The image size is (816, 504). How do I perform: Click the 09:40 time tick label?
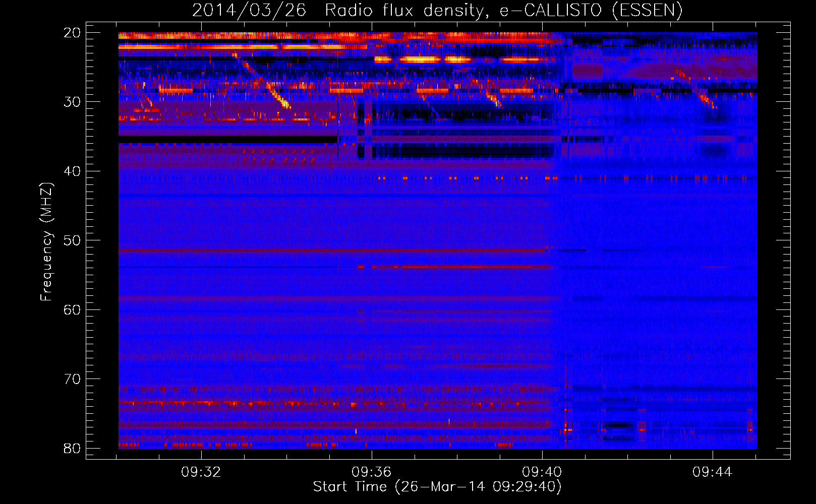pyautogui.click(x=542, y=472)
